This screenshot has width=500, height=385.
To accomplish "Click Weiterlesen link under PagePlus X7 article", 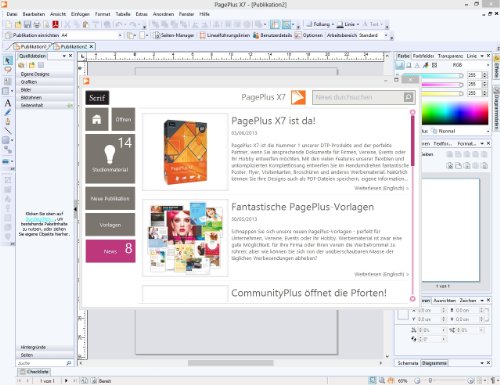I will [381, 188].
